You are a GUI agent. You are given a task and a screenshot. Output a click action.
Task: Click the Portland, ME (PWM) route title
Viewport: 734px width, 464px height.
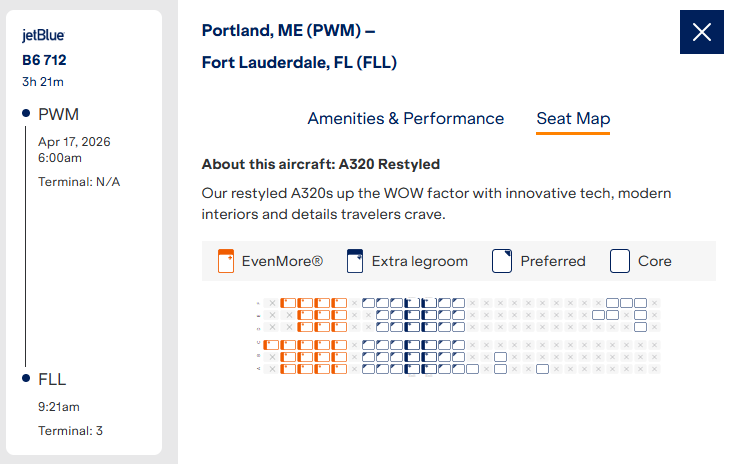click(288, 30)
